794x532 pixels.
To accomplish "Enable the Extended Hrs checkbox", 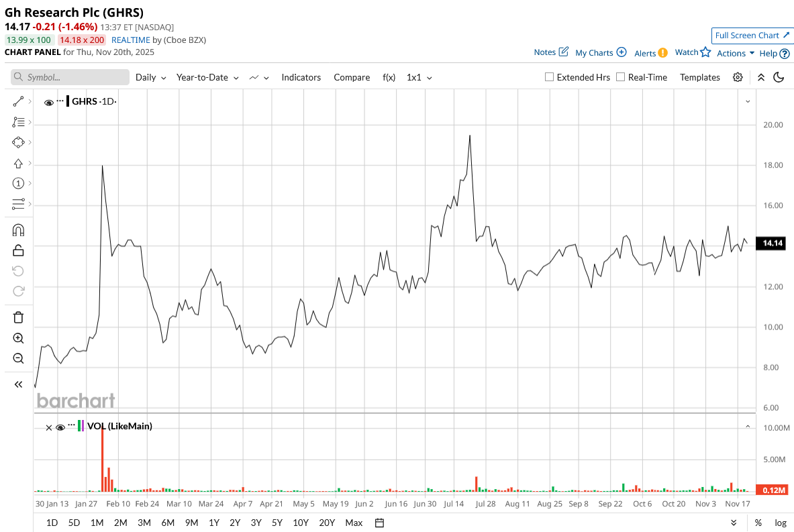I will (x=549, y=77).
